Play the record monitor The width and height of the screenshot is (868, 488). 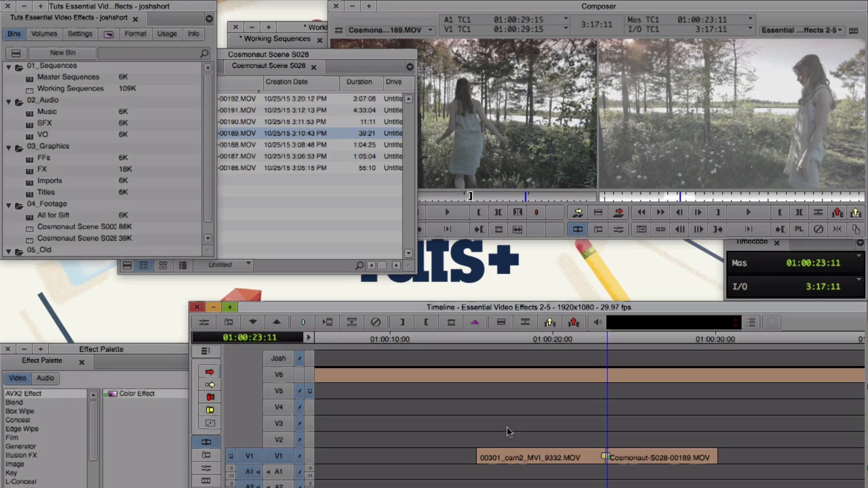click(x=748, y=213)
